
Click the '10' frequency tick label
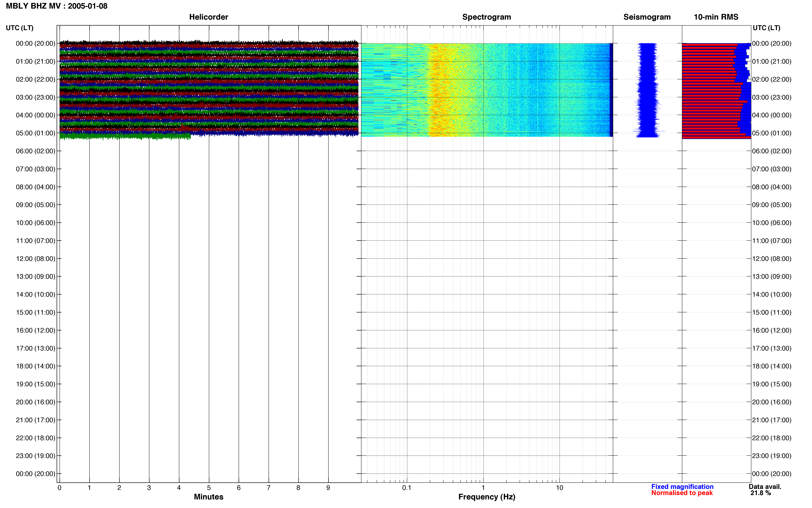pos(559,487)
